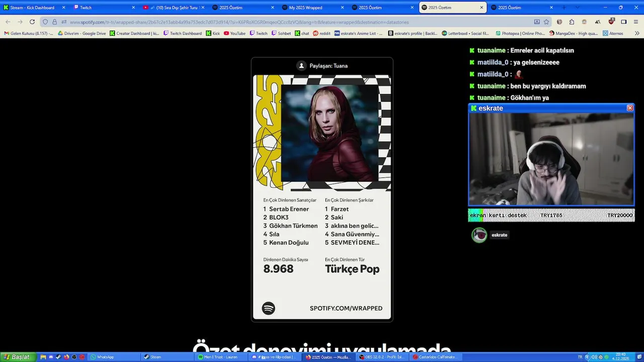Open the MangaDex bookmark
The width and height of the screenshot is (644, 362).
pyautogui.click(x=574, y=33)
